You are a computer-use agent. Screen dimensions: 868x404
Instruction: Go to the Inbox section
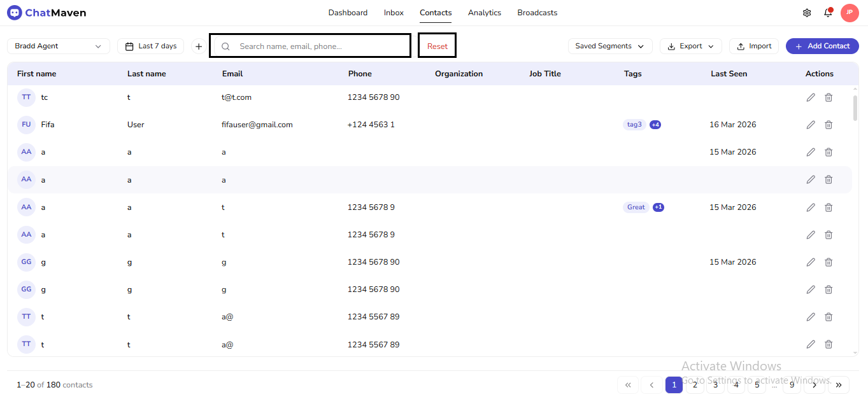(394, 12)
